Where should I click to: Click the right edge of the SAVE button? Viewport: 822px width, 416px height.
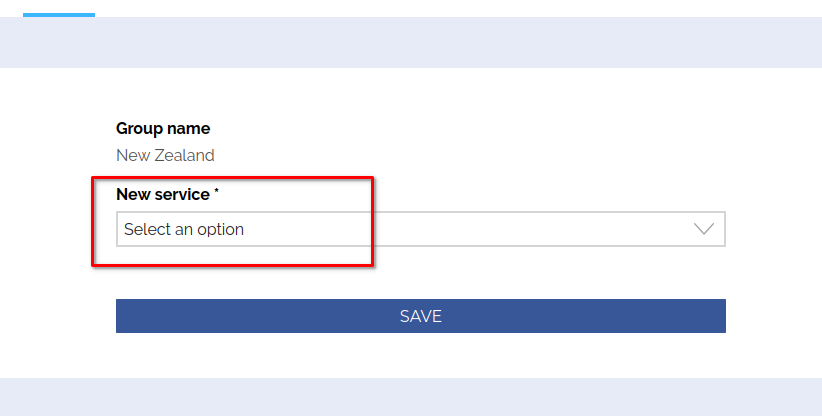717,316
